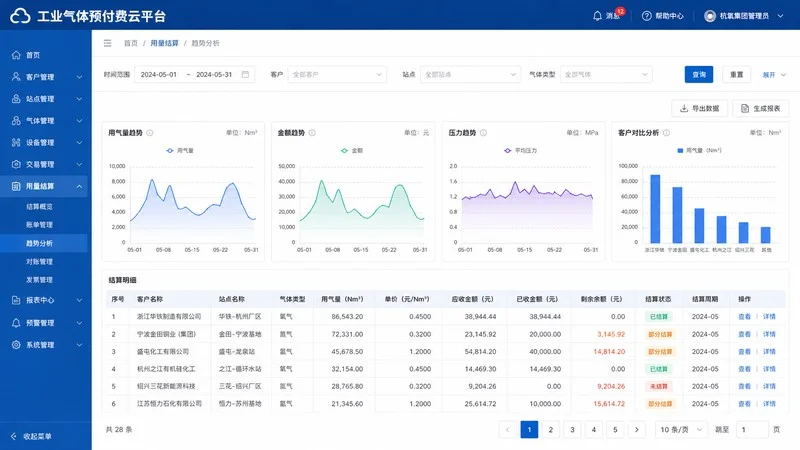The height and width of the screenshot is (450, 800).
Task: Click 未结算 status tag in row 5
Action: point(659,386)
